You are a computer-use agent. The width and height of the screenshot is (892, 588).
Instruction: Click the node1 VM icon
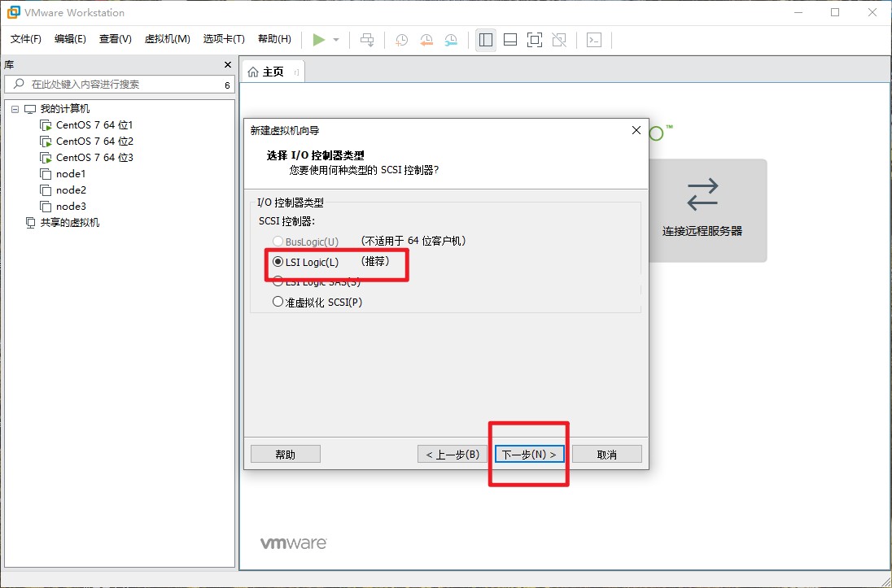[x=46, y=174]
